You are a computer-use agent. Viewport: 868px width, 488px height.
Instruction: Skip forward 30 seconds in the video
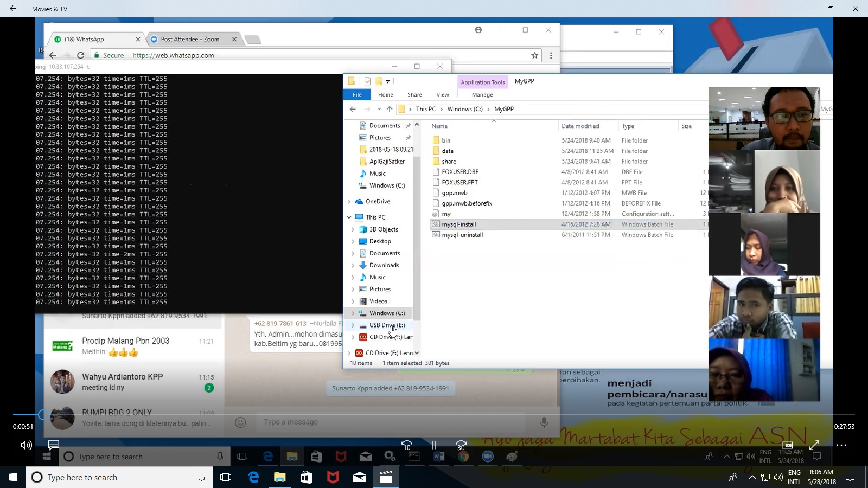tap(461, 445)
